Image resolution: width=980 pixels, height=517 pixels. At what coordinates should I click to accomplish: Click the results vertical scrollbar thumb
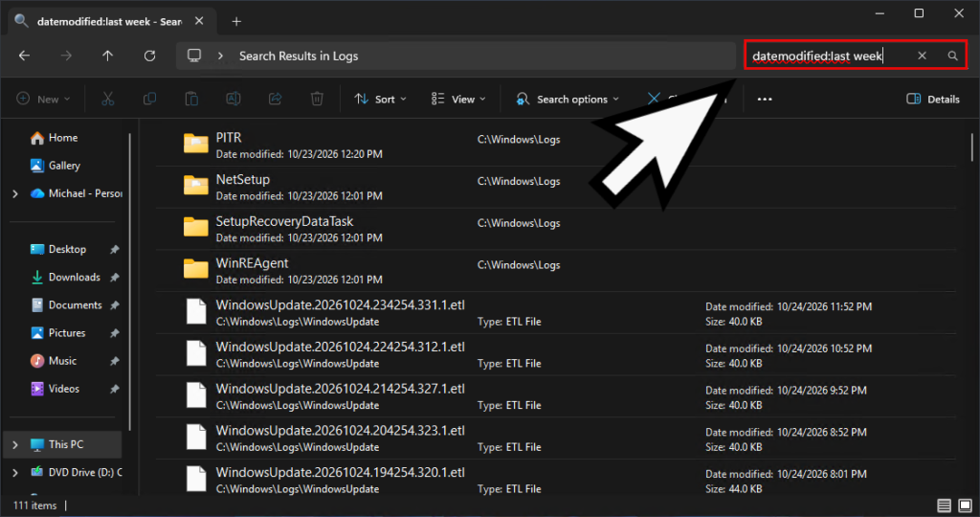tap(972, 146)
